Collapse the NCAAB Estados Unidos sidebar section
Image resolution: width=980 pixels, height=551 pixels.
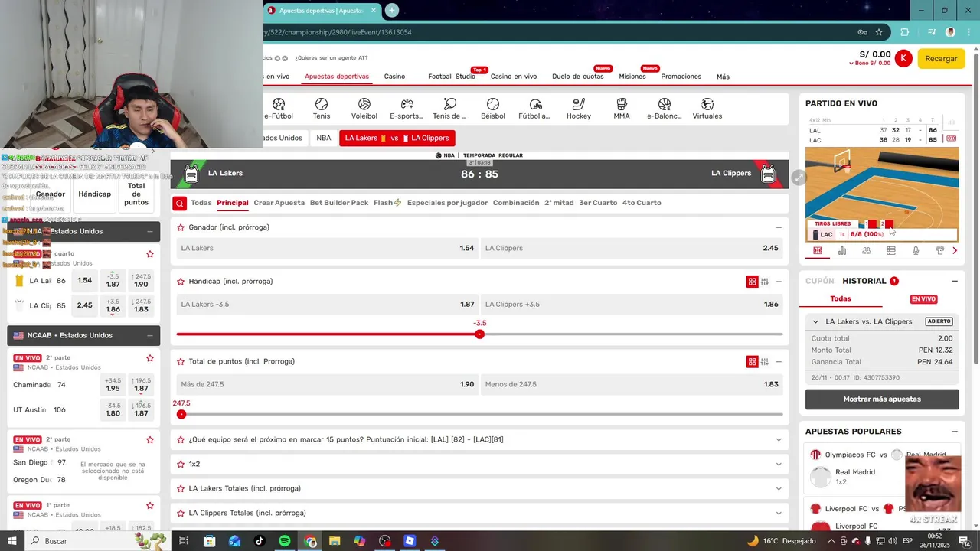(149, 335)
